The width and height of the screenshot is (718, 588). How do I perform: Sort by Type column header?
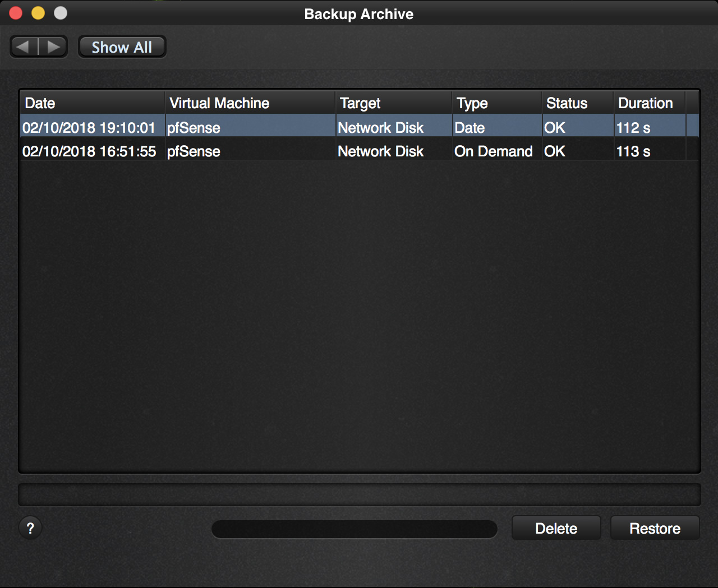497,103
